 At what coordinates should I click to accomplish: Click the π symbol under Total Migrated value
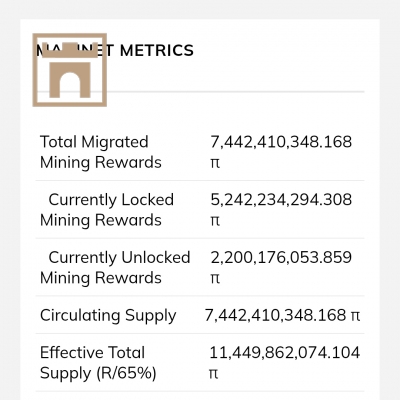[x=215, y=163]
